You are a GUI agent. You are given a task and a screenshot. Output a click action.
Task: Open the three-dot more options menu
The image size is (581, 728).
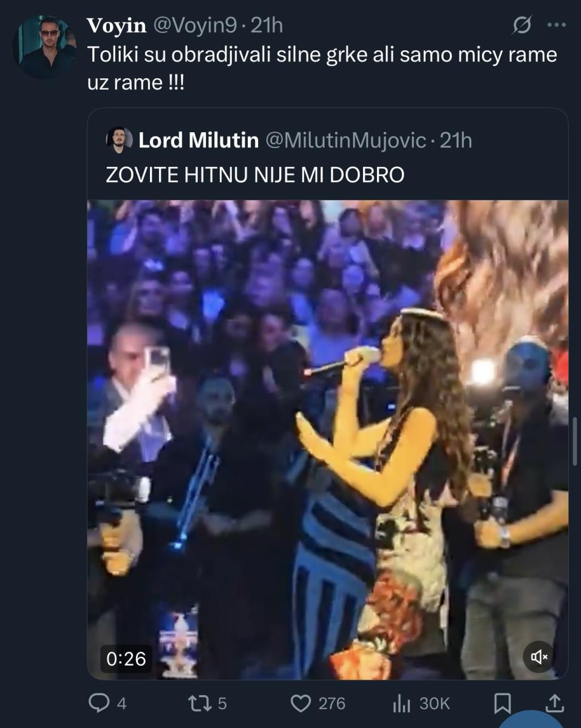click(556, 25)
